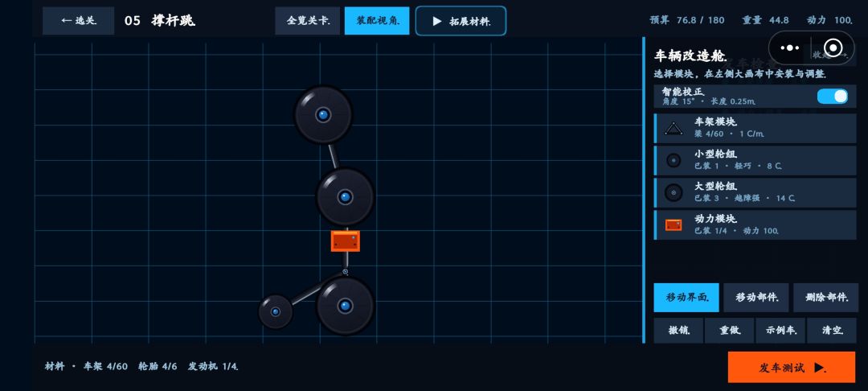Open the mini program three-dot menu

coord(790,48)
